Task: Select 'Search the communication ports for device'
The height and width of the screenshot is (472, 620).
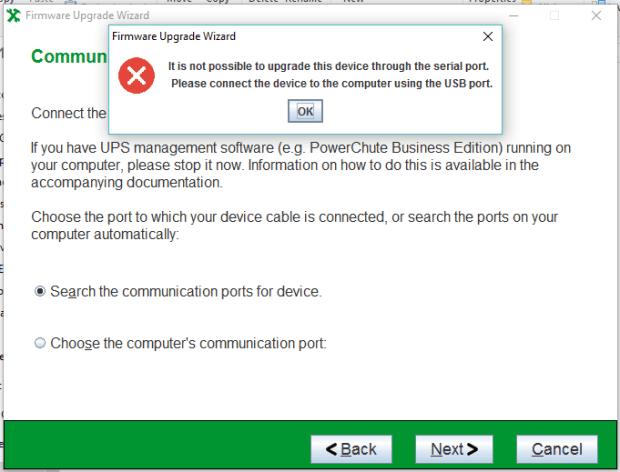Action: pyautogui.click(x=40, y=292)
